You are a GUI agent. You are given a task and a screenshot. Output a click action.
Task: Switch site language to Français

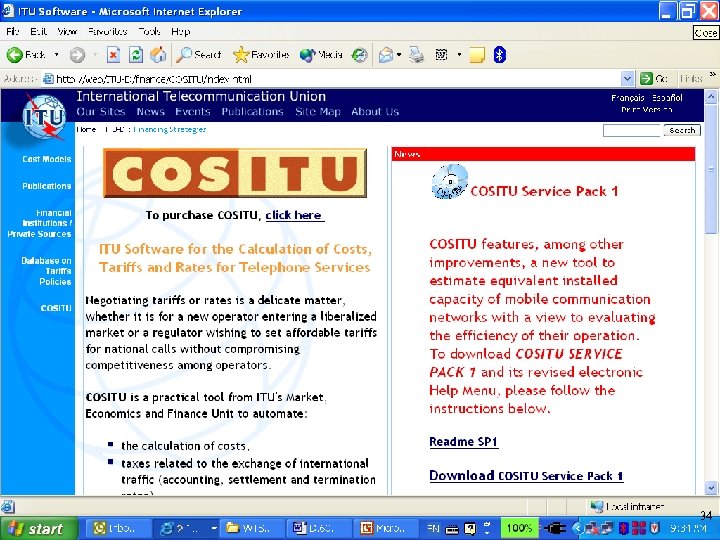pos(627,98)
